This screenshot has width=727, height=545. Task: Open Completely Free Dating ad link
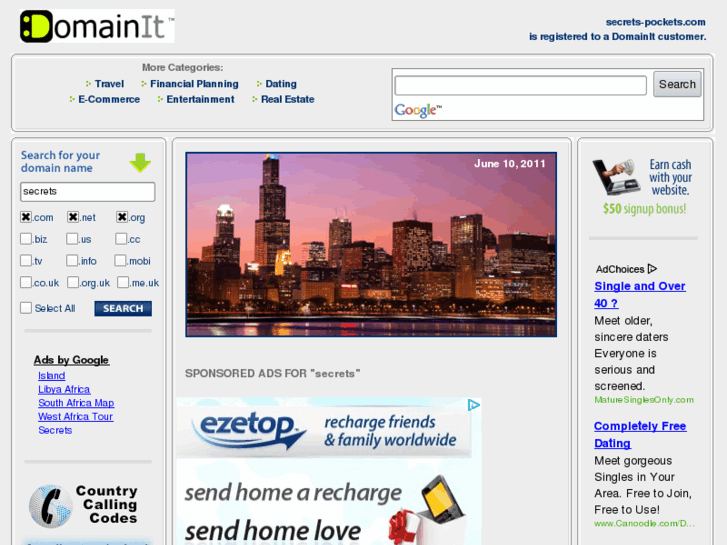(640, 435)
